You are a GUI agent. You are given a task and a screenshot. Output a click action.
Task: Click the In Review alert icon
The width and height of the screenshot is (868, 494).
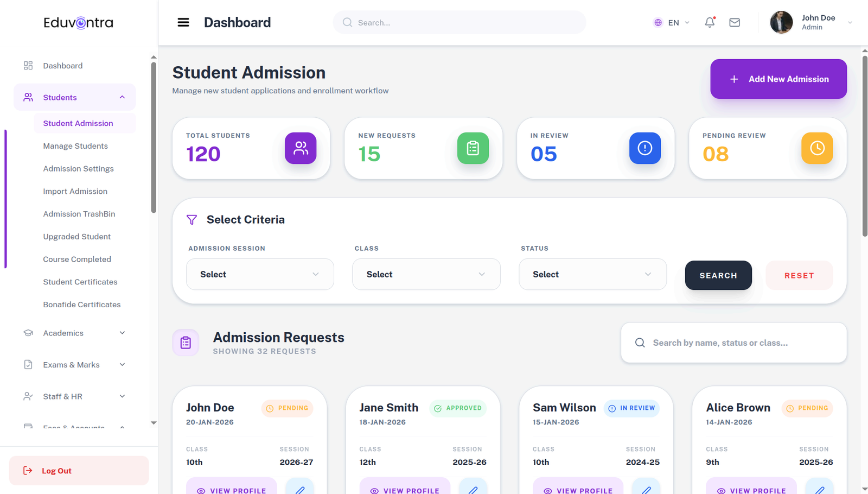(x=644, y=148)
